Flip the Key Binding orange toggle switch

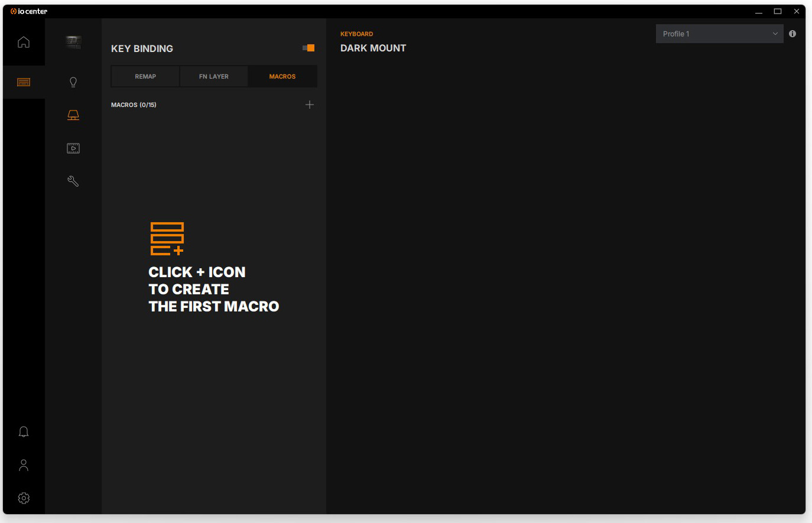click(308, 48)
